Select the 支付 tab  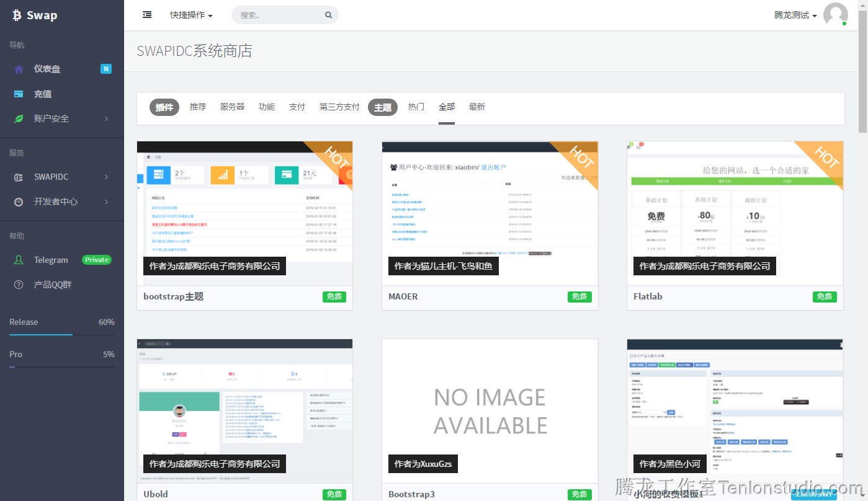click(297, 107)
